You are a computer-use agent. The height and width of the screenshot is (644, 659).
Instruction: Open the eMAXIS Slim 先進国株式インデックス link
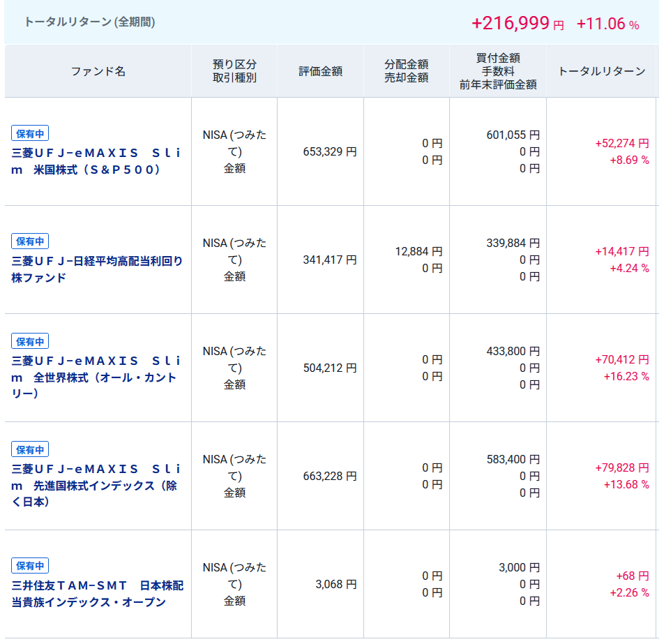[96, 485]
